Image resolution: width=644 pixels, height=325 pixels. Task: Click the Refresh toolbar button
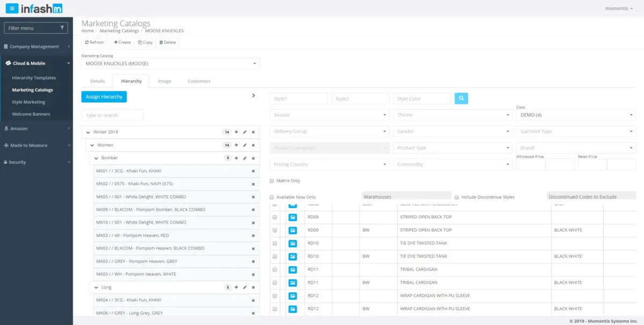point(94,42)
